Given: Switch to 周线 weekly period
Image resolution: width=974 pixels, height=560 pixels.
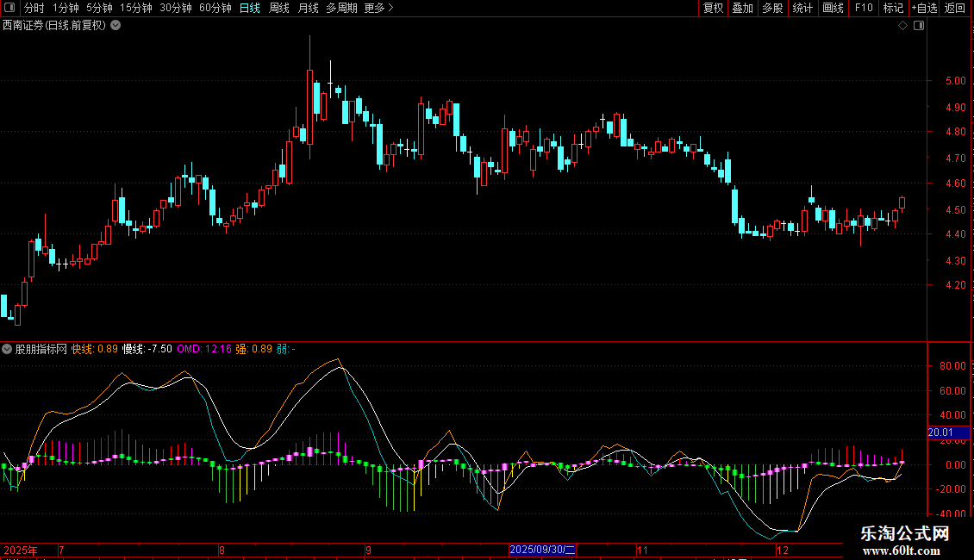Looking at the screenshot, I should click(279, 9).
